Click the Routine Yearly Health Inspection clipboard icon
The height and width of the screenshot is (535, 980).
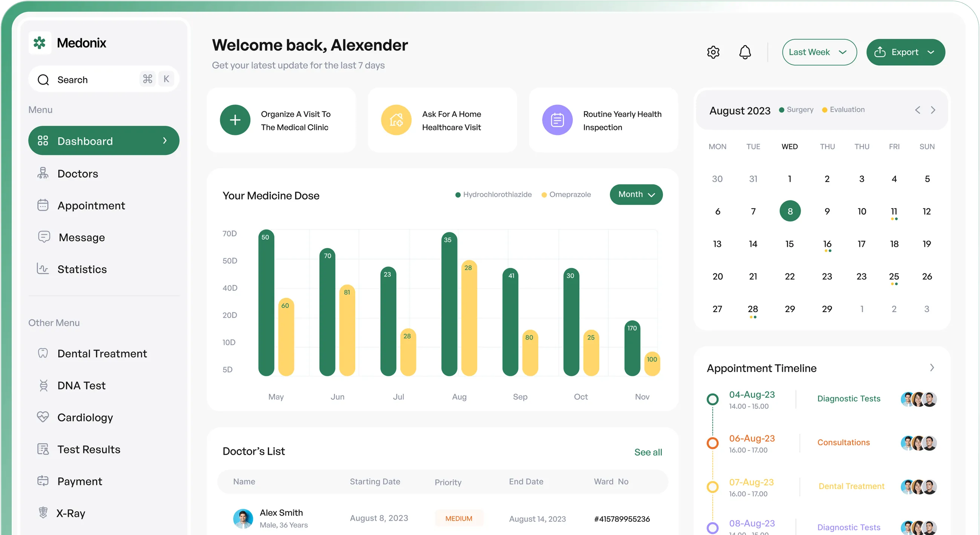click(557, 120)
